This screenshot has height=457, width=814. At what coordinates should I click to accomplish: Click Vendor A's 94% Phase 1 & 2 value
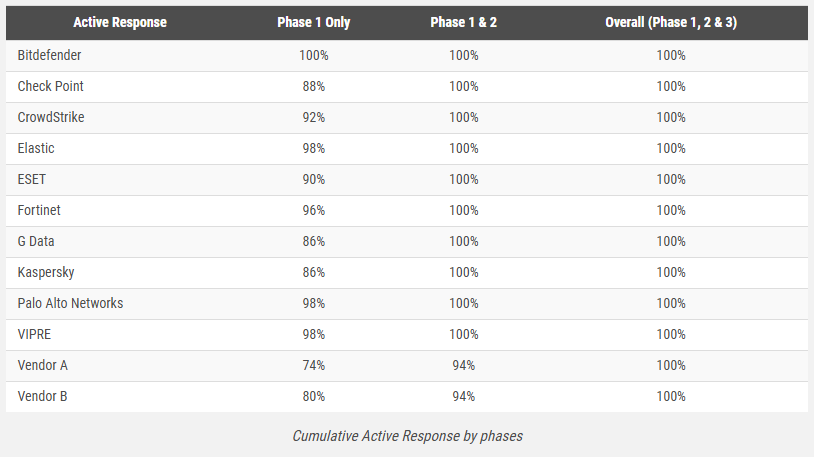tap(463, 365)
